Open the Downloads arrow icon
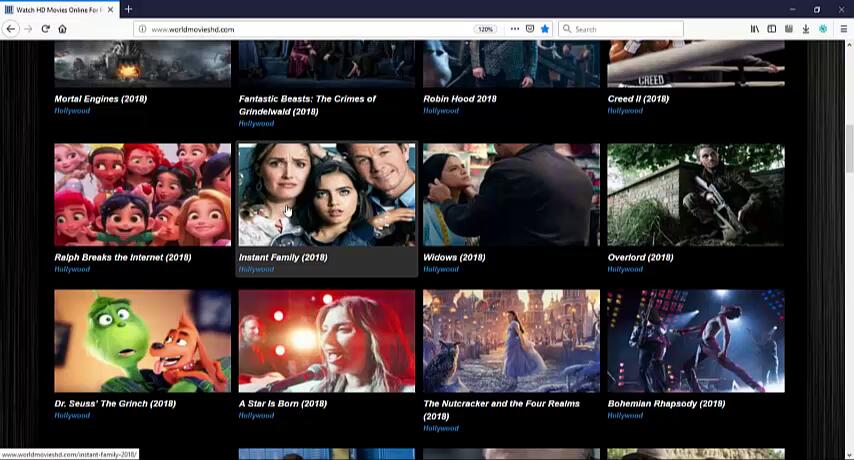The width and height of the screenshot is (854, 460). pyautogui.click(x=806, y=29)
